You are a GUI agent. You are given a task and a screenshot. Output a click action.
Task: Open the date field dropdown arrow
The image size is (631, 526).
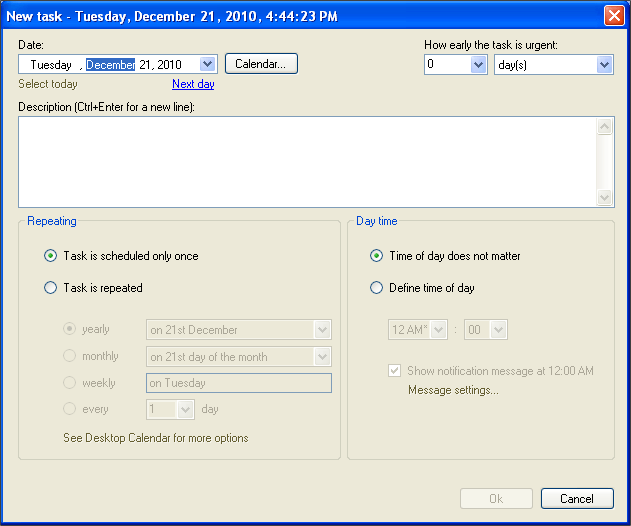[207, 64]
